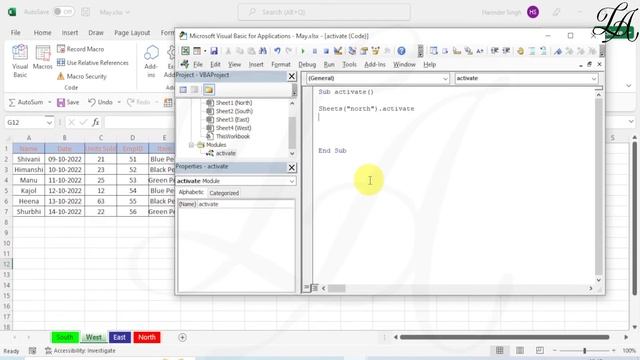Click Uncomment Block icon in Edit toolbar
Screen dimensions: 640x360
tap(543, 51)
